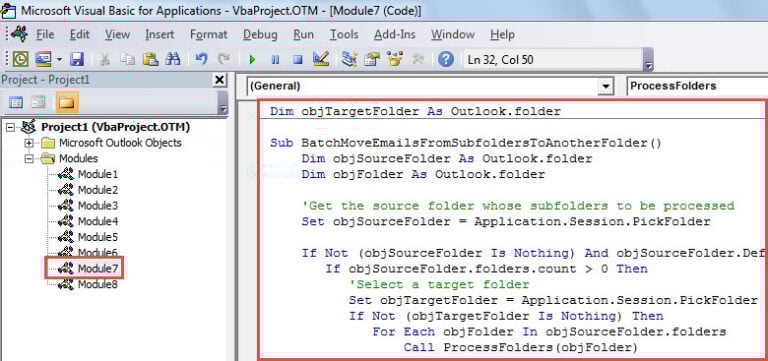
Task: Open the Tools menu
Action: pyautogui.click(x=344, y=34)
